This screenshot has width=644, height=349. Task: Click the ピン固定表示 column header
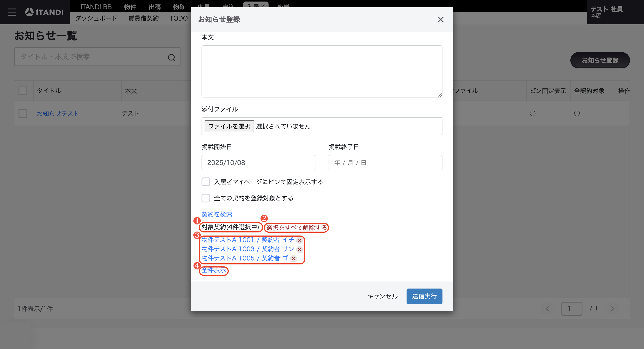548,91
